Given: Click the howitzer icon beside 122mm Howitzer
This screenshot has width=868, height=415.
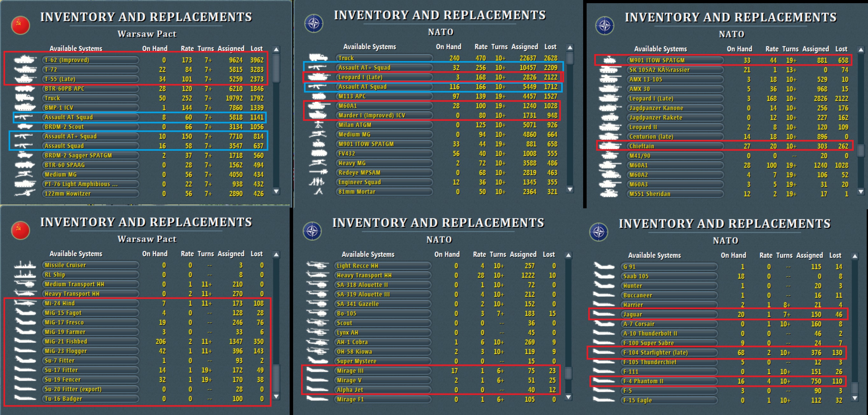Looking at the screenshot, I should pyautogui.click(x=25, y=194).
